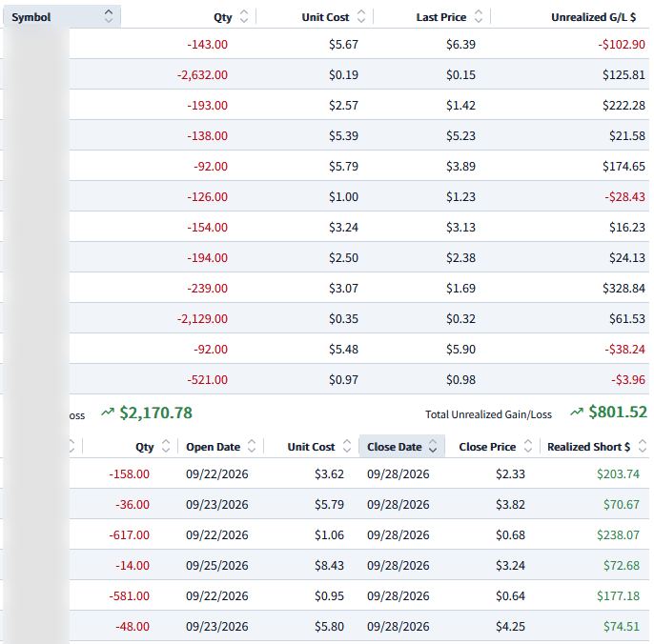Click unrealized value $222.28

click(x=623, y=105)
